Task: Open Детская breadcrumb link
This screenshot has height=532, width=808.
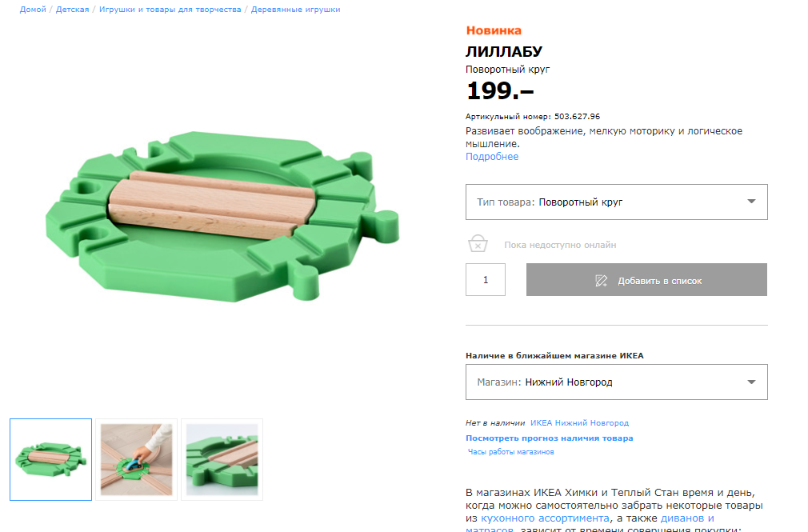Action: [72, 10]
